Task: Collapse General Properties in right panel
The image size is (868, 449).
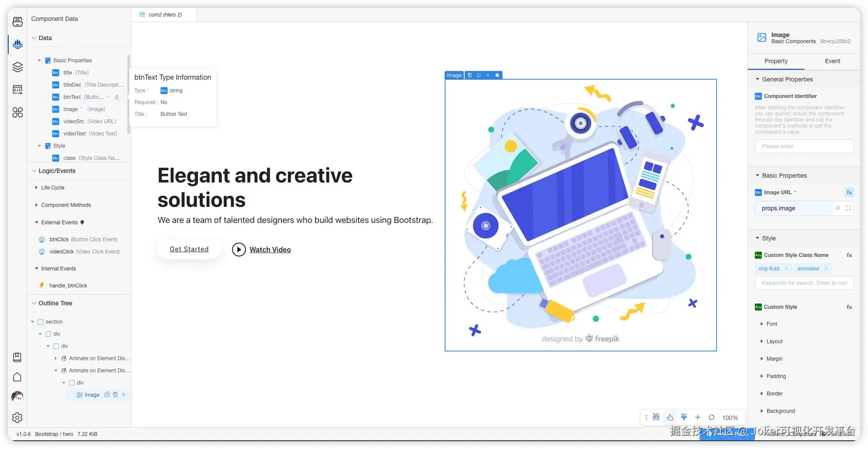Action: coord(757,79)
